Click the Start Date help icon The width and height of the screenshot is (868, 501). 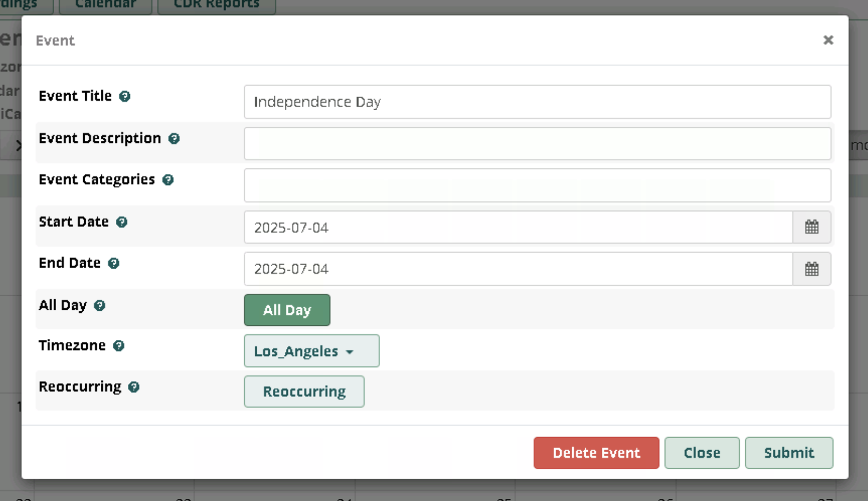coord(122,222)
